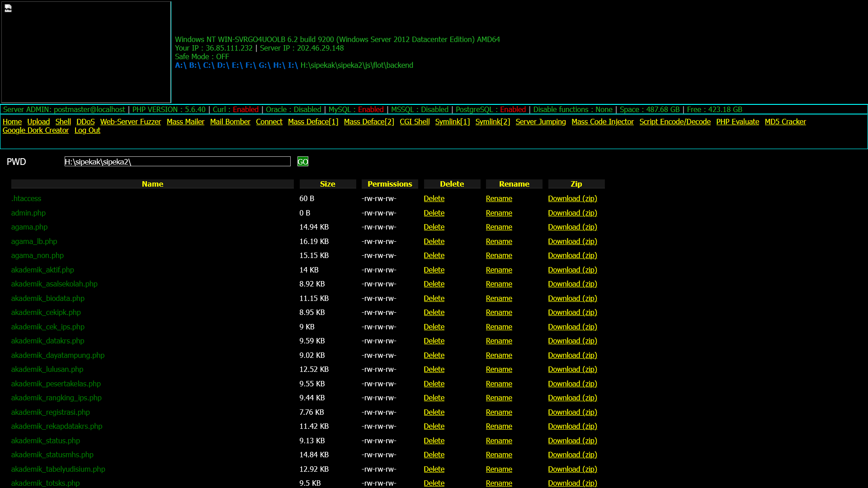Open akademik_biodata.php file
This screenshot has height=488, width=868.
48,298
